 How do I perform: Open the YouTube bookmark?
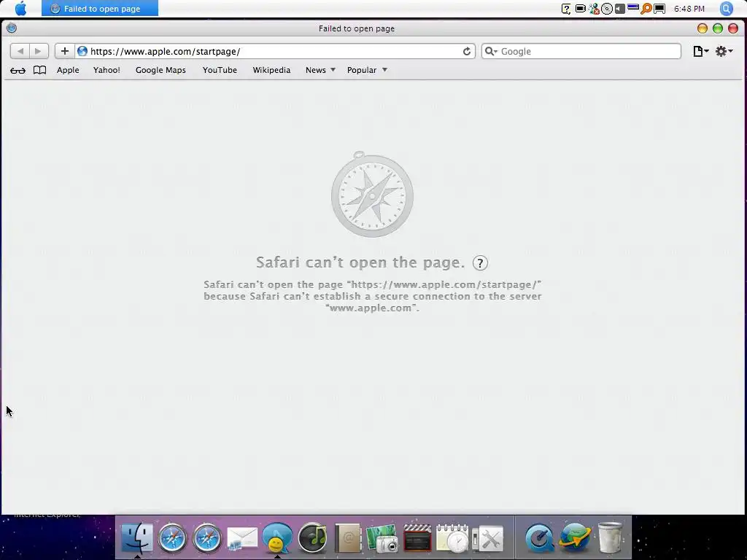(x=220, y=70)
